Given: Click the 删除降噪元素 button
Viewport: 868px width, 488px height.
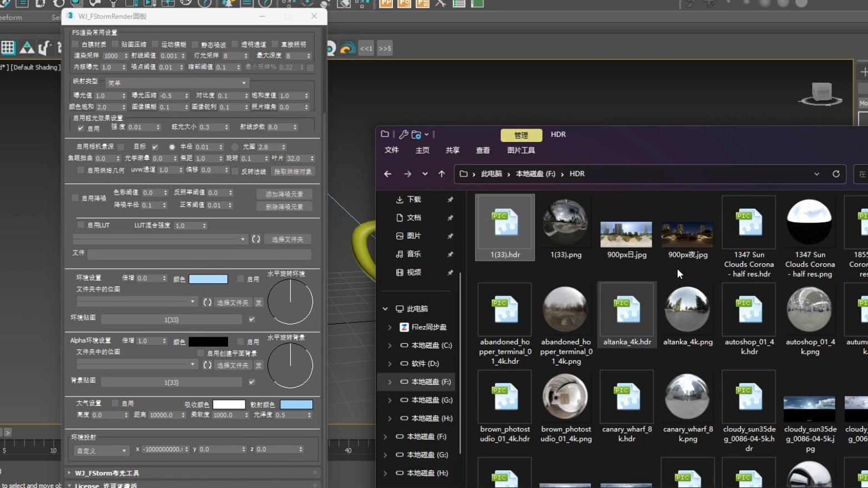Looking at the screenshot, I should point(284,207).
